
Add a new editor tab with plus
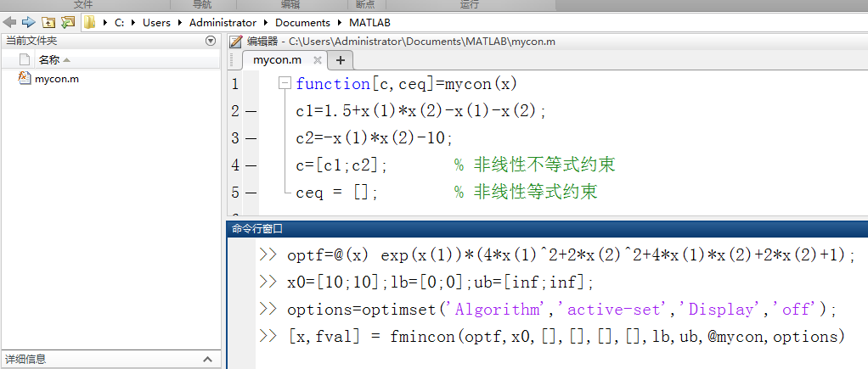[x=341, y=59]
